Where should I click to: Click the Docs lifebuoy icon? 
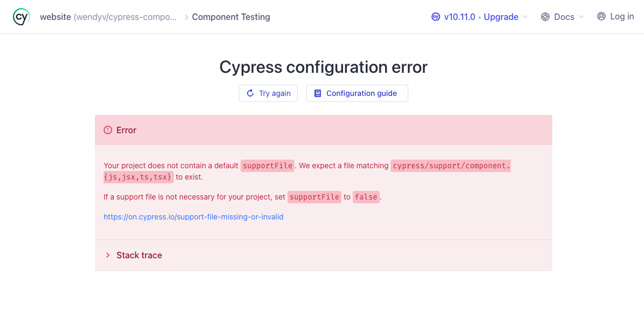pyautogui.click(x=545, y=17)
